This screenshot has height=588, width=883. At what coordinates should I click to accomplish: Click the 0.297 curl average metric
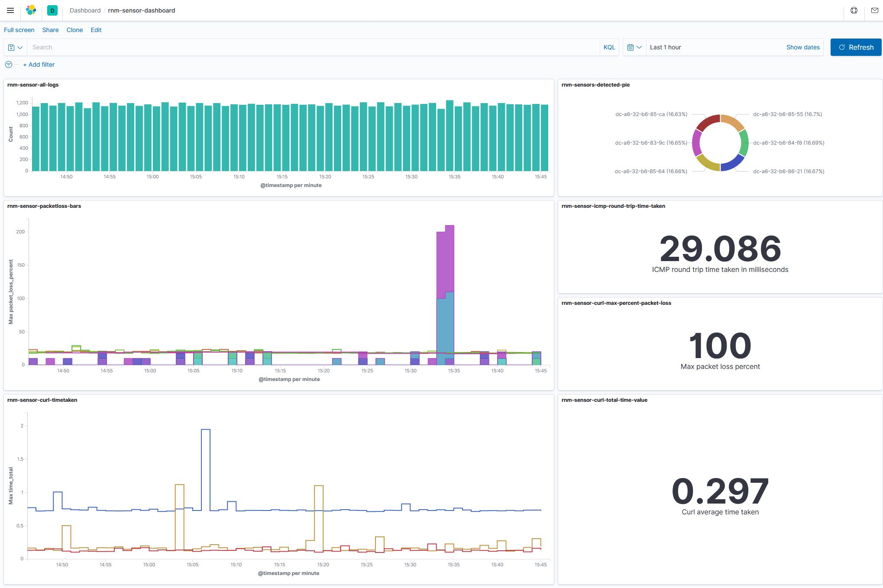pyautogui.click(x=720, y=491)
